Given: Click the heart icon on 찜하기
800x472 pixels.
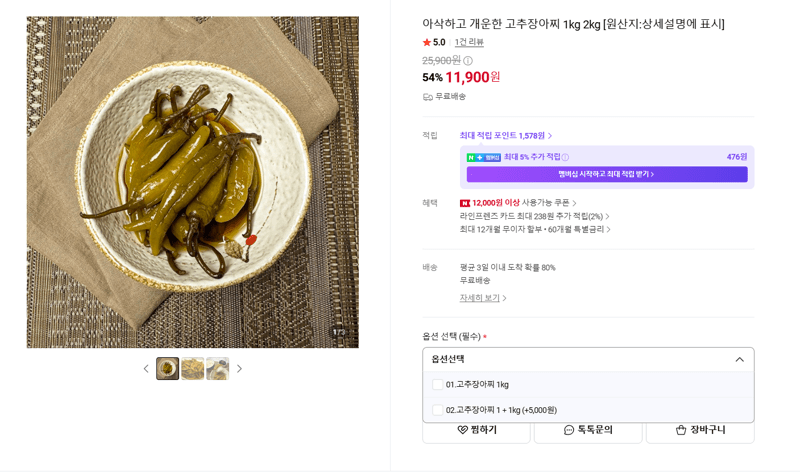Looking at the screenshot, I should click(x=462, y=430).
